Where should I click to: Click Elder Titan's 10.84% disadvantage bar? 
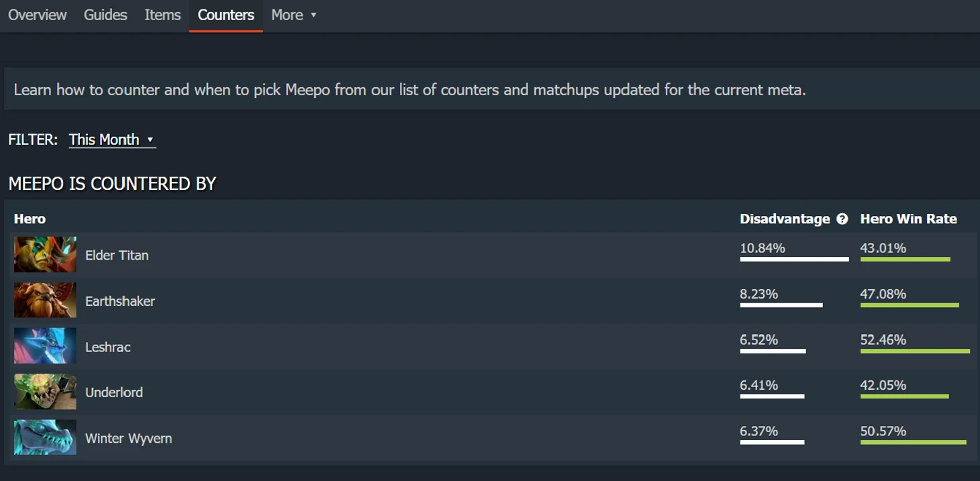click(x=794, y=259)
